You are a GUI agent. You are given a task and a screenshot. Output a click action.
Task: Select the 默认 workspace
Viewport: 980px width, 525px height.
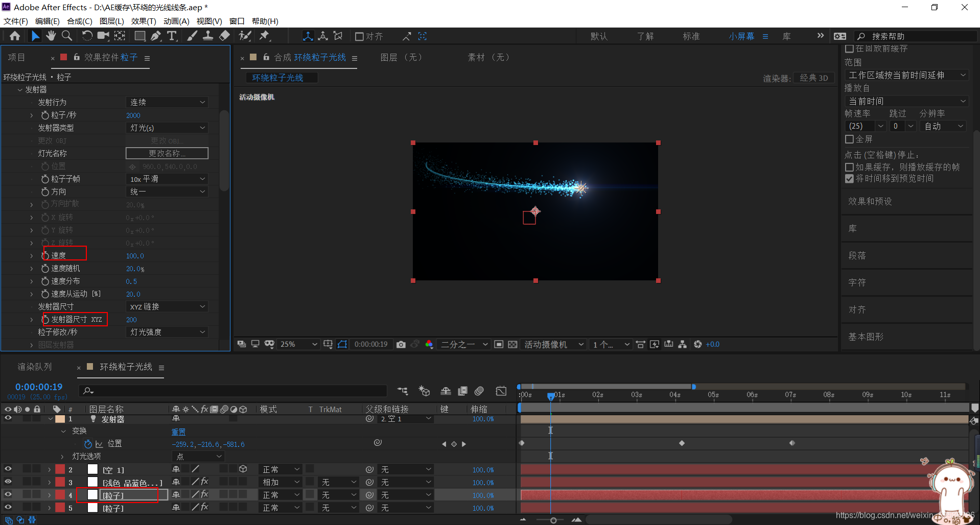(599, 36)
